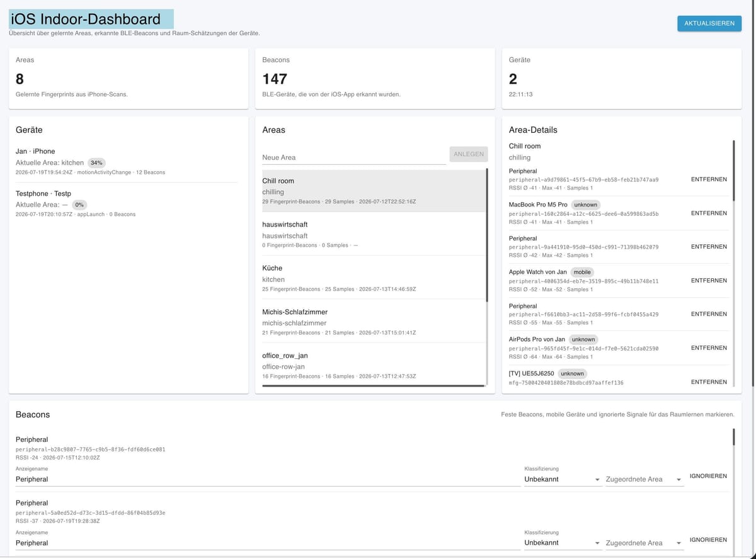Viewport: 756px width, 559px height.
Task: Remove peripheral-a9d79861 from Chill room
Action: (709, 179)
